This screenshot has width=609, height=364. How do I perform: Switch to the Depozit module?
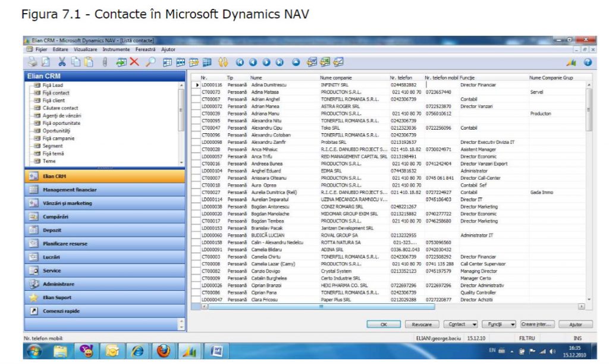coord(105,230)
